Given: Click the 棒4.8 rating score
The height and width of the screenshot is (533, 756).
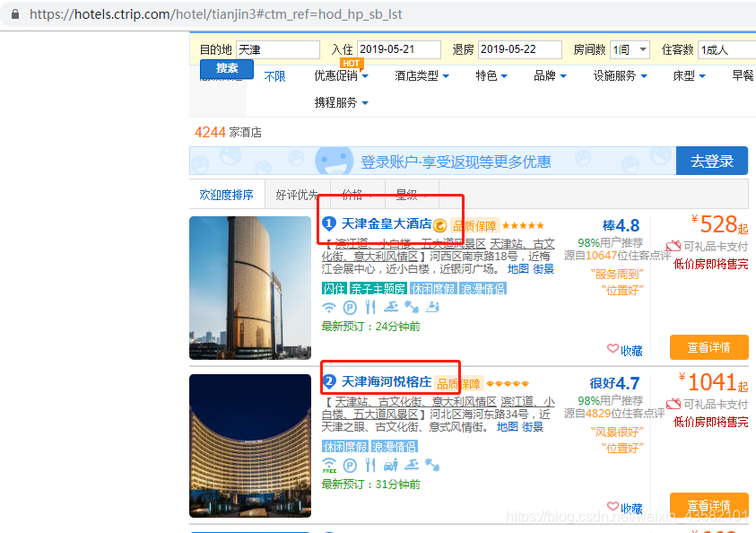Looking at the screenshot, I should click(x=621, y=225).
